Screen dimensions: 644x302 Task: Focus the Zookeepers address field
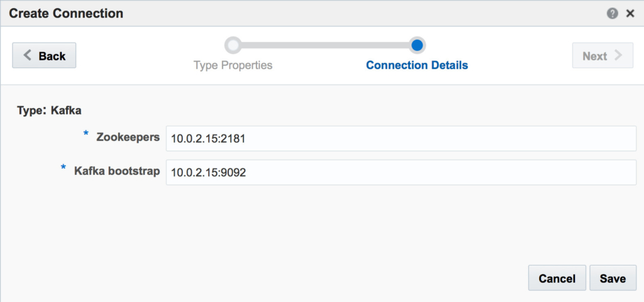click(x=401, y=138)
